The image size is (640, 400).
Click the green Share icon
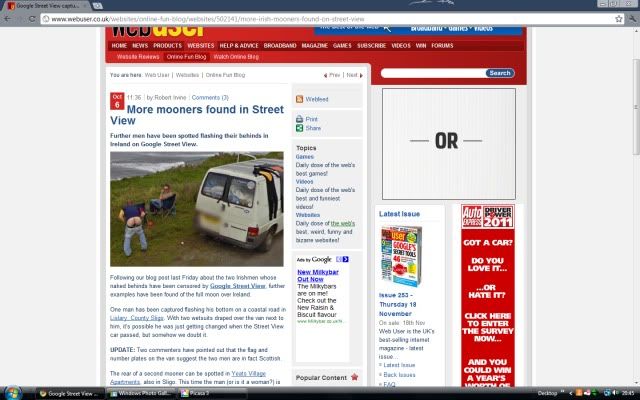[300, 128]
